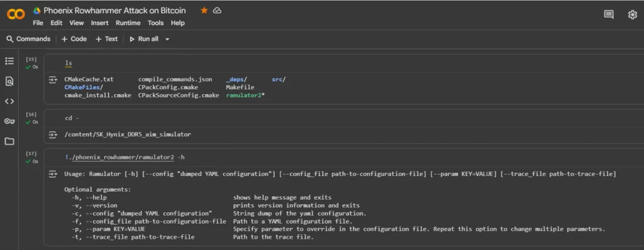Click the Optional arguments: heading
Image resolution: width=644 pixels, height=250 pixels.
(x=97, y=190)
